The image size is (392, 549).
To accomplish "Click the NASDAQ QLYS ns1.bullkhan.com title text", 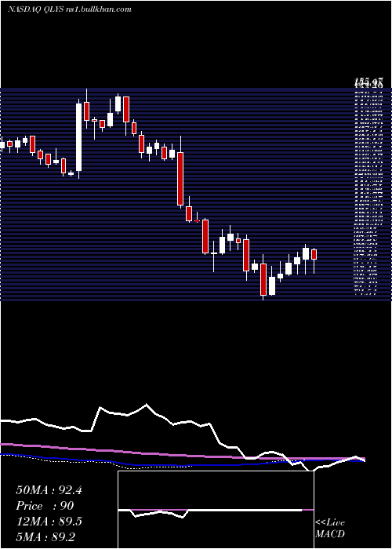I will (x=70, y=9).
